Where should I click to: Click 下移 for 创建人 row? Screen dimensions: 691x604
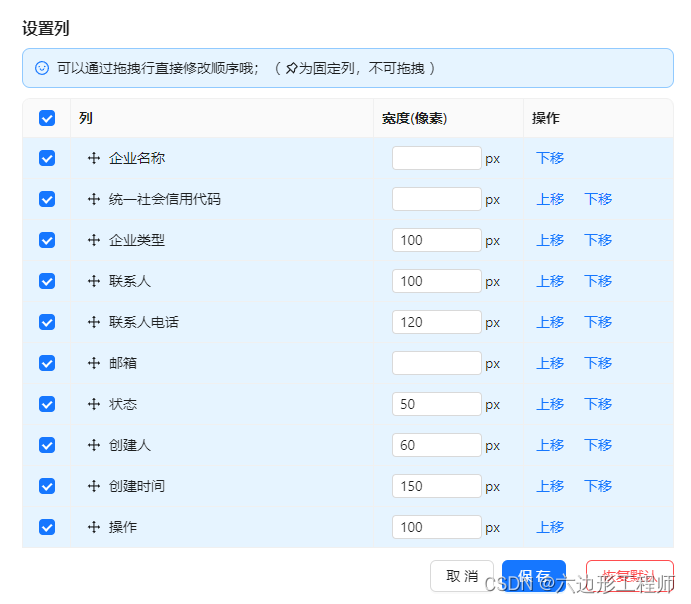pos(598,445)
